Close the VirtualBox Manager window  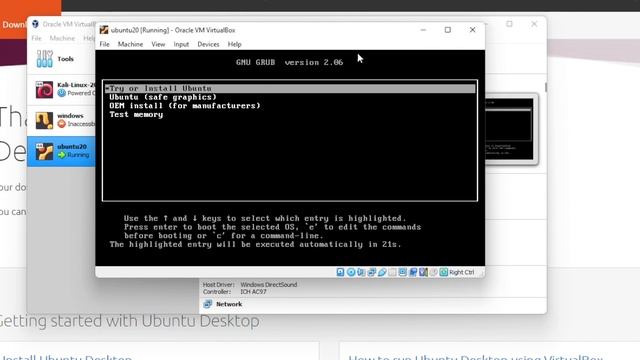(x=534, y=24)
